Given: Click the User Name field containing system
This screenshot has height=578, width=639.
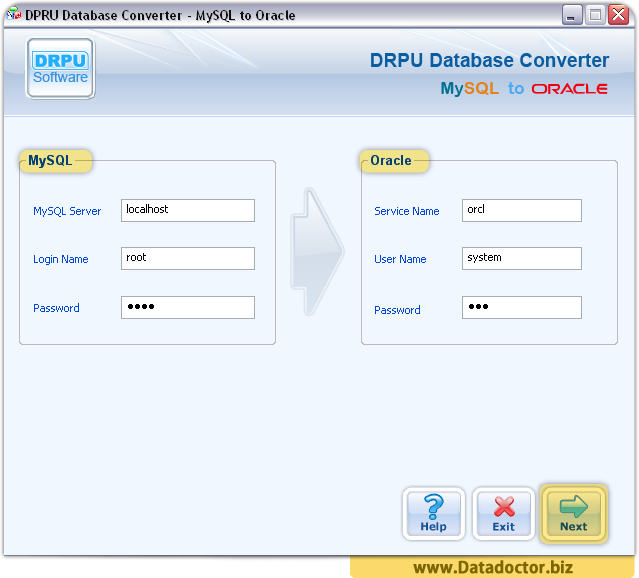Looking at the screenshot, I should [522, 258].
